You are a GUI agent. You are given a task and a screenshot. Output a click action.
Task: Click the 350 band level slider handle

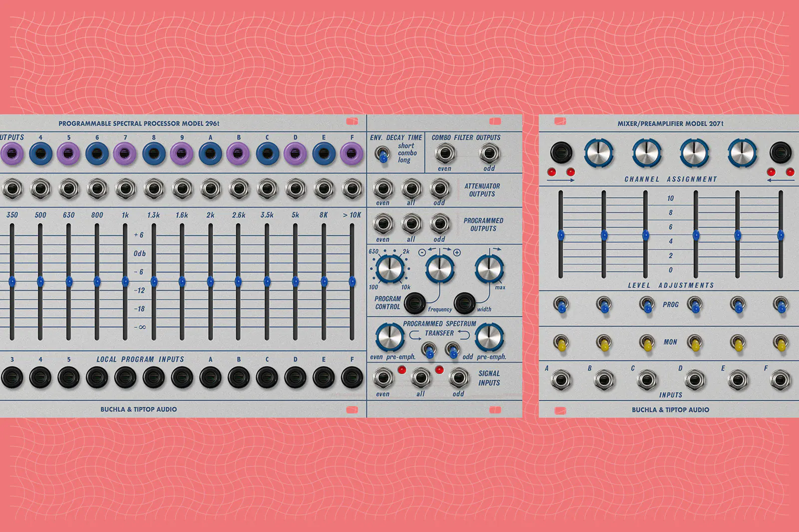click(12, 282)
